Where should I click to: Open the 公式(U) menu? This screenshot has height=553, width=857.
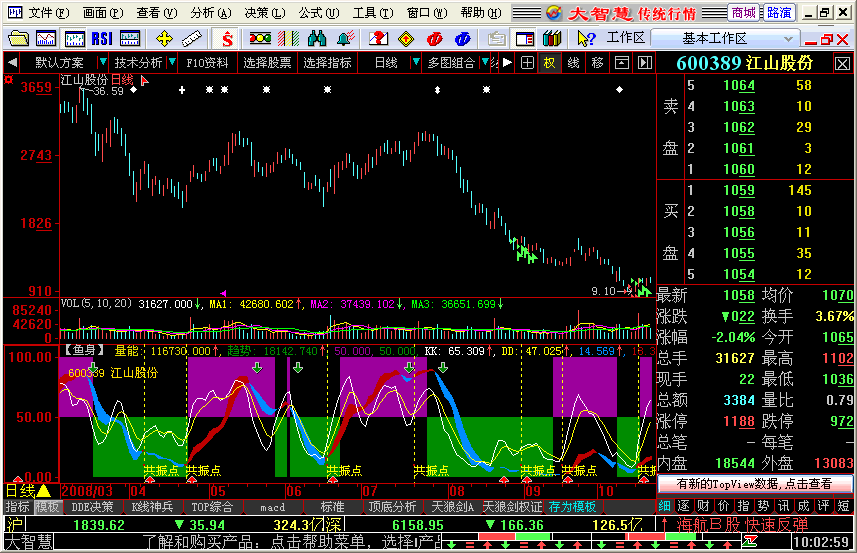click(x=319, y=13)
